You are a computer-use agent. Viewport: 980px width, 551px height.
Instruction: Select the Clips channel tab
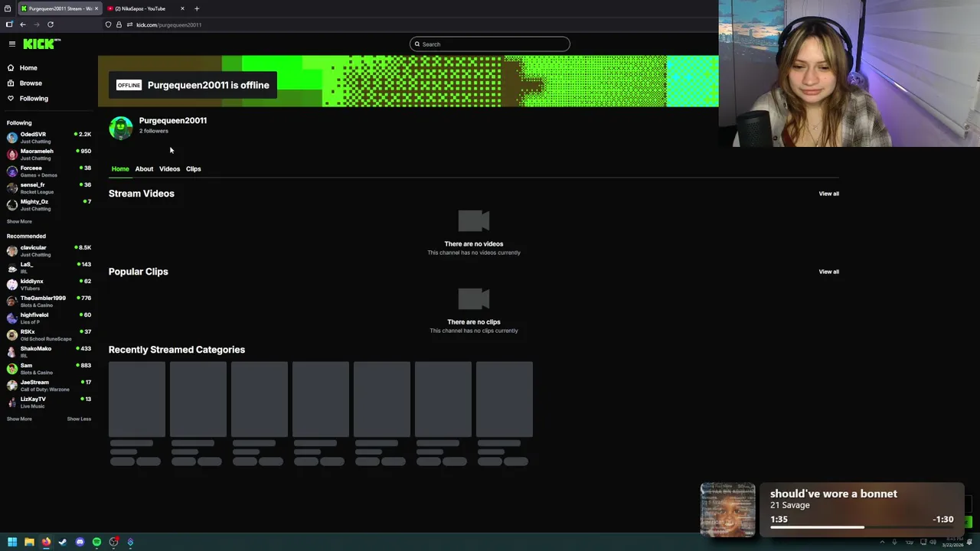[x=193, y=169]
